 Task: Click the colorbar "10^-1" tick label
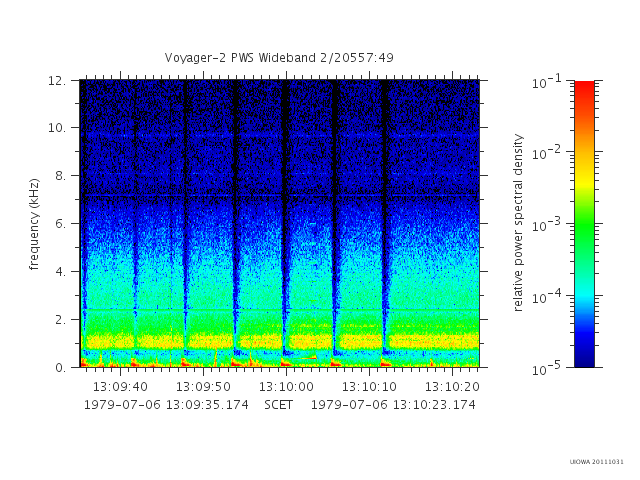[x=547, y=82]
